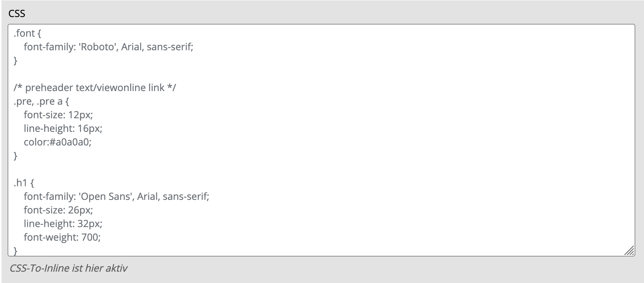644x283 pixels.
Task: Click closing brace after .font rule
Action: pyautogui.click(x=15, y=60)
